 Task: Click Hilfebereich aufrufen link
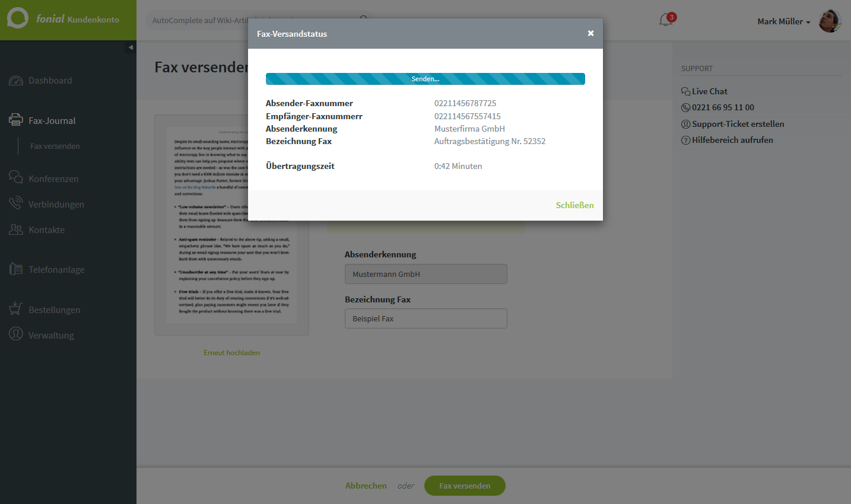pos(732,140)
